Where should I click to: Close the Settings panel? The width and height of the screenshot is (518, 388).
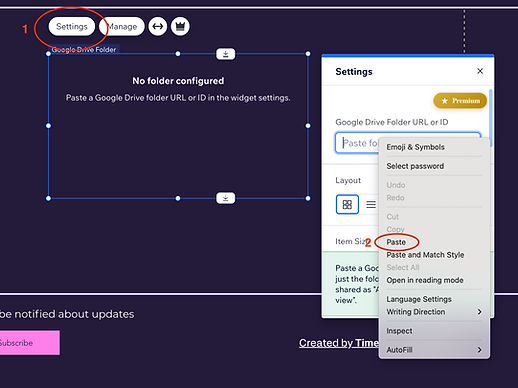(480, 71)
